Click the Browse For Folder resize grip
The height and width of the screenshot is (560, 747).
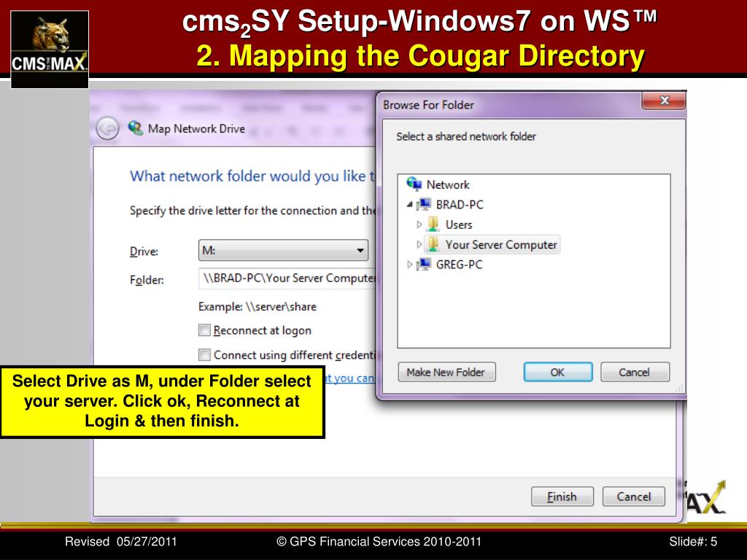[x=680, y=389]
